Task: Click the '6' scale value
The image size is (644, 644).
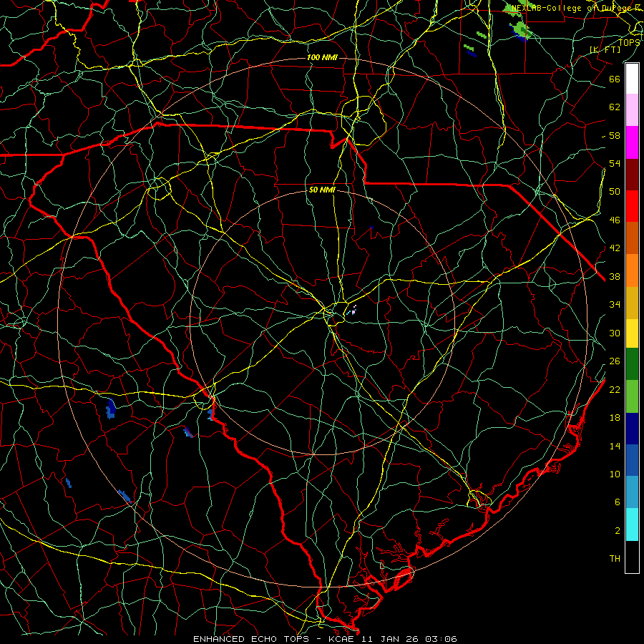Action: pos(618,502)
